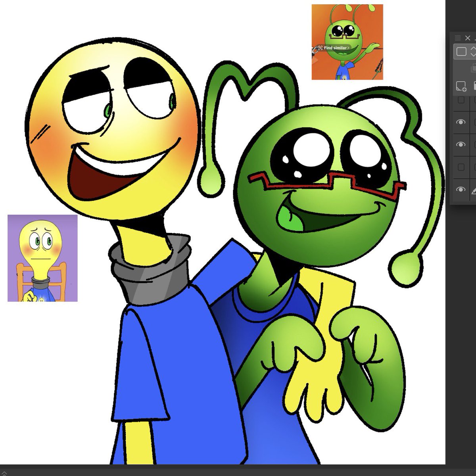
Task: Hide the second layer row's eye
Action: [x=461, y=122]
